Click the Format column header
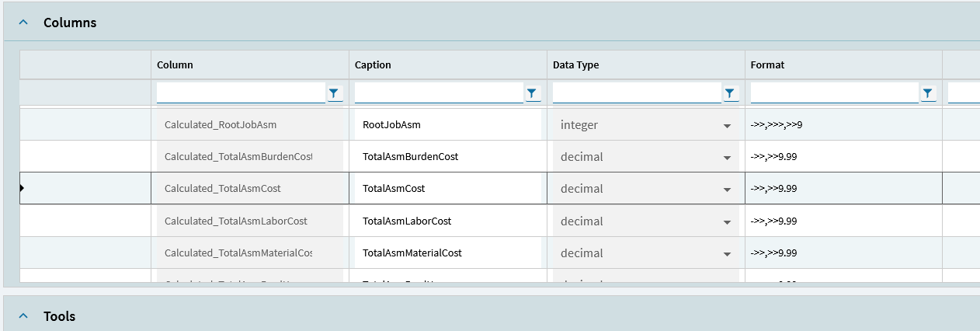This screenshot has height=331, width=980. click(767, 65)
